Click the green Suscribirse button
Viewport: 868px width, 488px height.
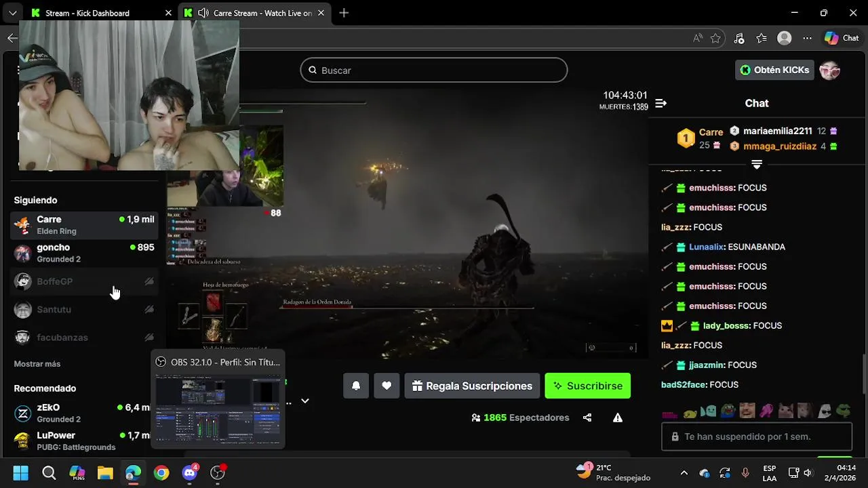tap(588, 386)
